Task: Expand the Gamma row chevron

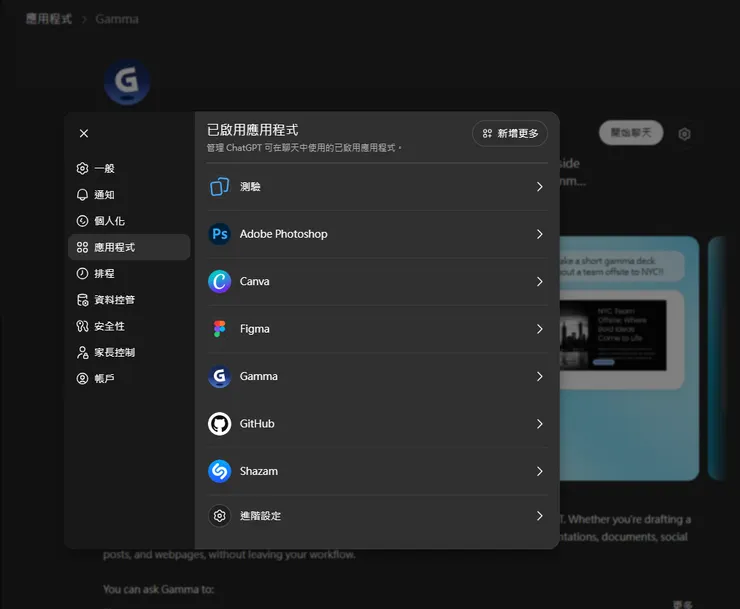Action: [x=539, y=376]
